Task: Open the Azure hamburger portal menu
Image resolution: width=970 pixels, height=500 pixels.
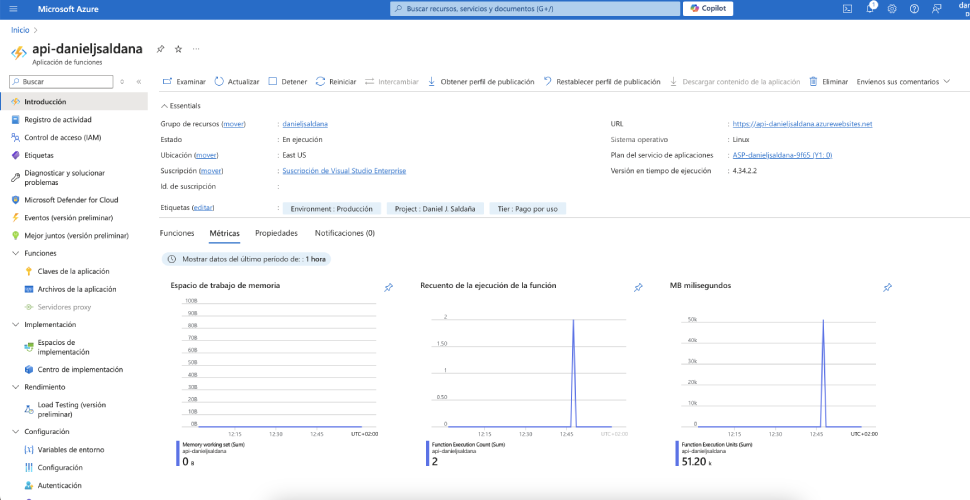Action: 14,9
